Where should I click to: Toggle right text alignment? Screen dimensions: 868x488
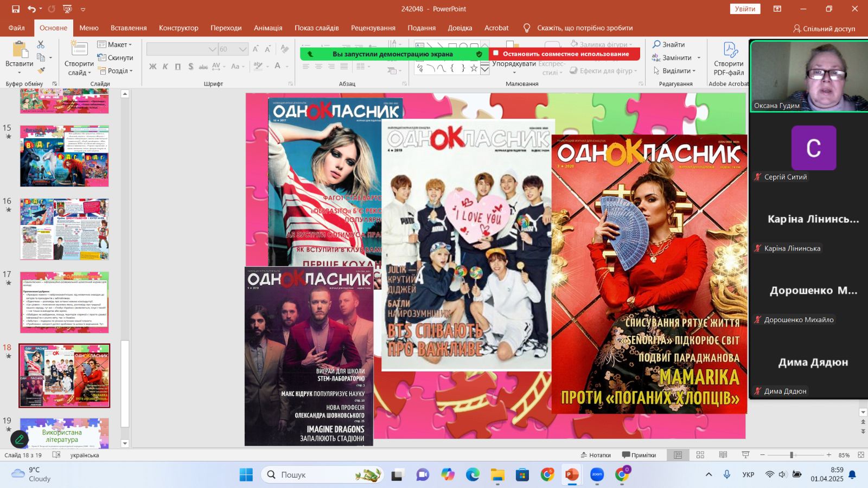(331, 66)
